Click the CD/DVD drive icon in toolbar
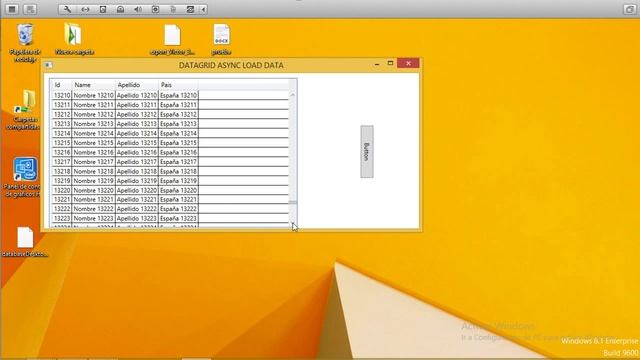Screen dimensions: 640x360 click(x=120, y=9)
